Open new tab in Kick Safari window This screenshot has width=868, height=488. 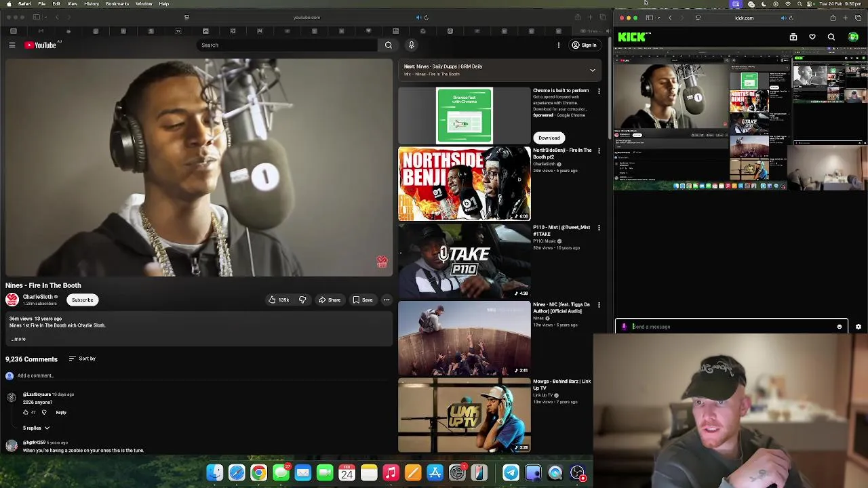point(846,18)
